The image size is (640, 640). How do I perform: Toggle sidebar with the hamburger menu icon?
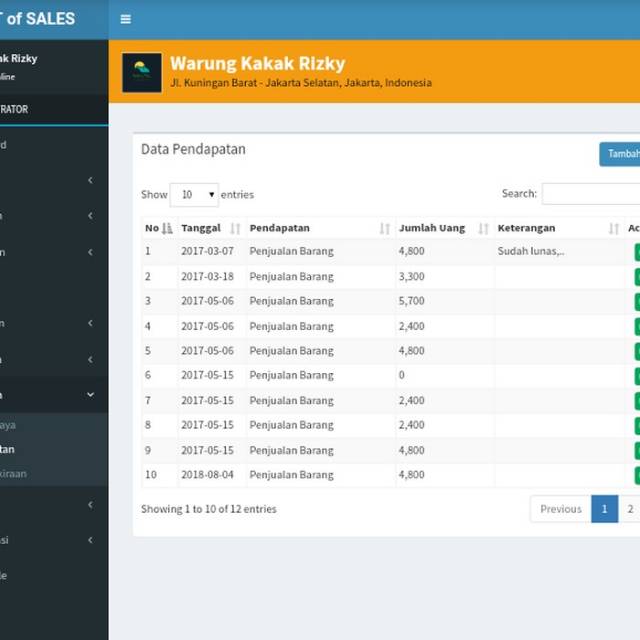pos(125,19)
